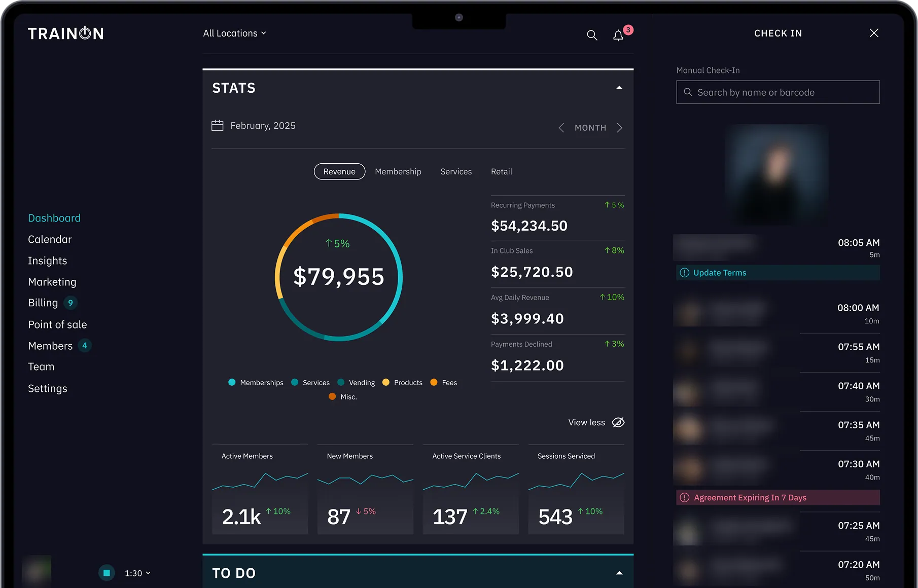The width and height of the screenshot is (918, 588).
Task: Open the 1:30 timer dropdown
Action: click(x=137, y=573)
